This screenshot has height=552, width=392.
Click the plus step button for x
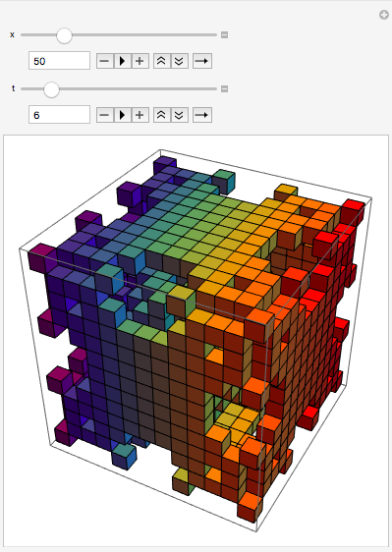click(x=140, y=61)
